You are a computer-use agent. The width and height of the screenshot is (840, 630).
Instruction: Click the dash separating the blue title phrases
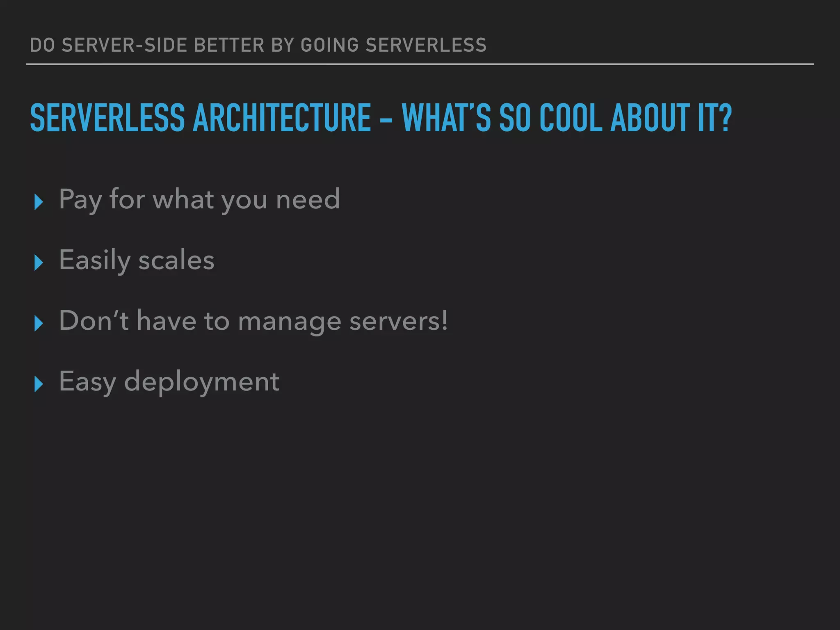[386, 120]
